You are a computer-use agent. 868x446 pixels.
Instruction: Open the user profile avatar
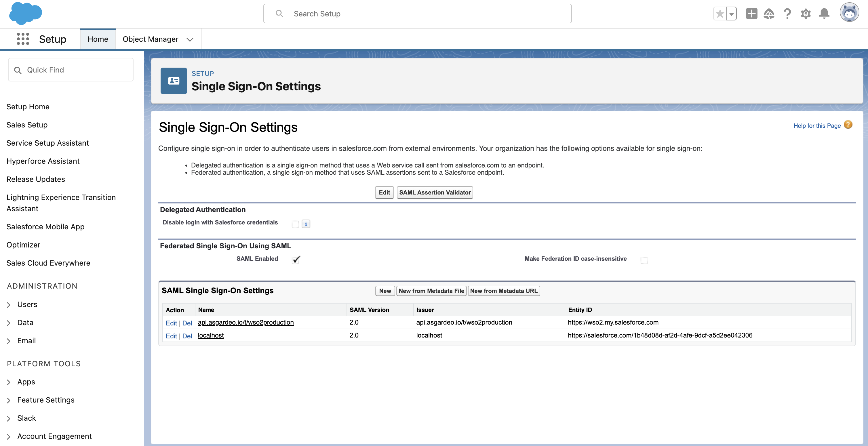point(849,12)
